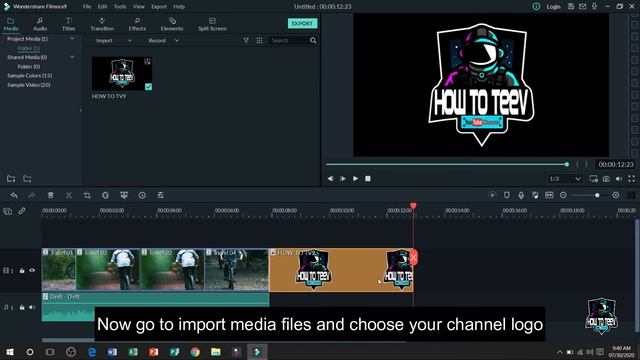The width and height of the screenshot is (640, 360).
Task: Open the Transition tab
Action: click(102, 24)
